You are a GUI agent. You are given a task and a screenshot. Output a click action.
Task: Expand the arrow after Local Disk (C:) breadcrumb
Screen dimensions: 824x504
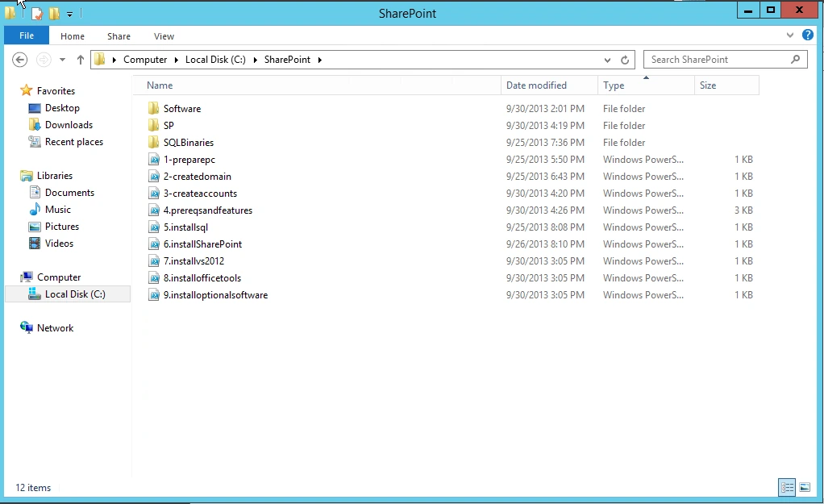coord(256,60)
